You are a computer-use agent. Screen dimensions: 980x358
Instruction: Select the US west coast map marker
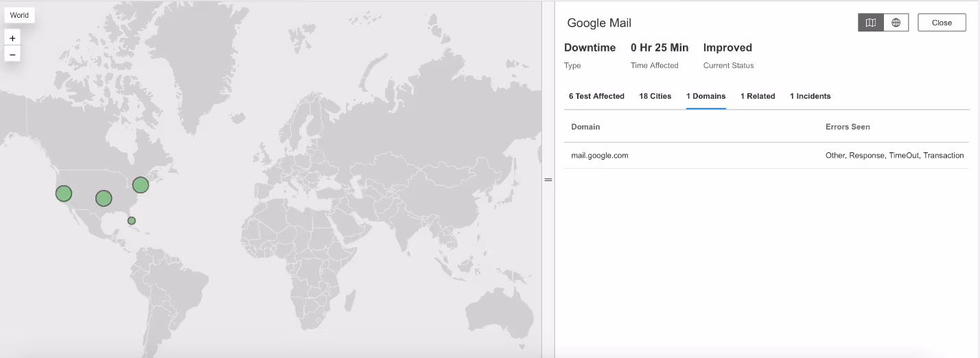[x=64, y=193]
